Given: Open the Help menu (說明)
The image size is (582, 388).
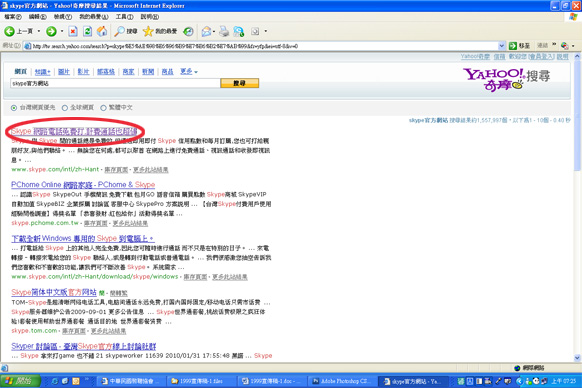Looking at the screenshot, I should click(150, 17).
